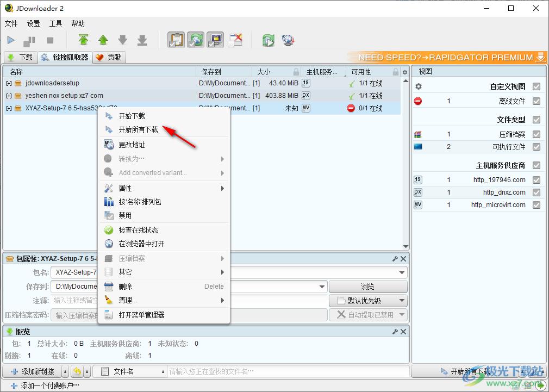The width and height of the screenshot is (549, 392).
Task: Toggle the http_dnxz.com checkbox
Action: [x=536, y=192]
